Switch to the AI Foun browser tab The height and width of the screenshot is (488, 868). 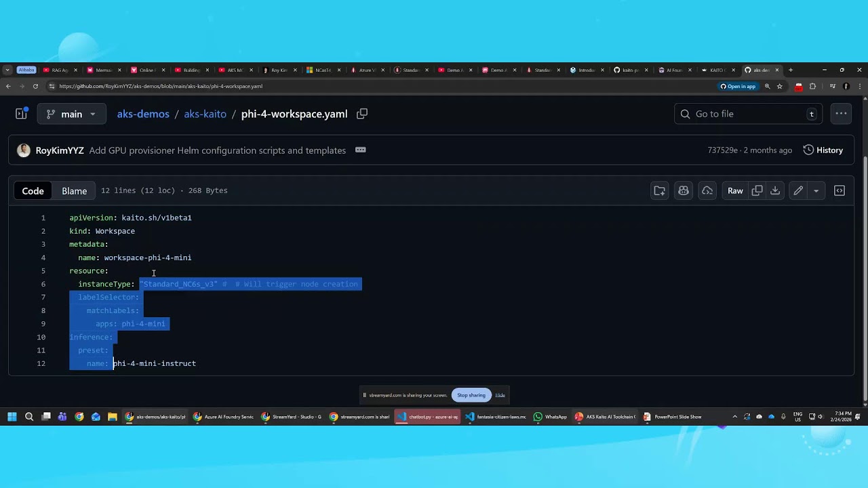pos(675,70)
